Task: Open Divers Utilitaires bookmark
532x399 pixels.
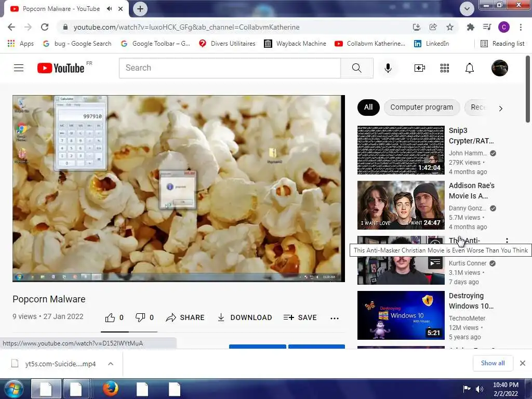Action: click(x=227, y=44)
